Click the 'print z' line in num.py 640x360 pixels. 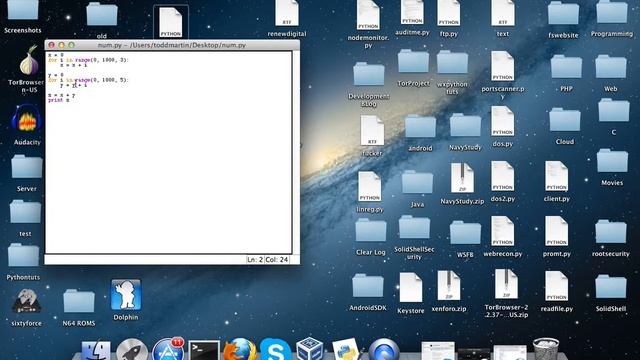click(x=59, y=100)
